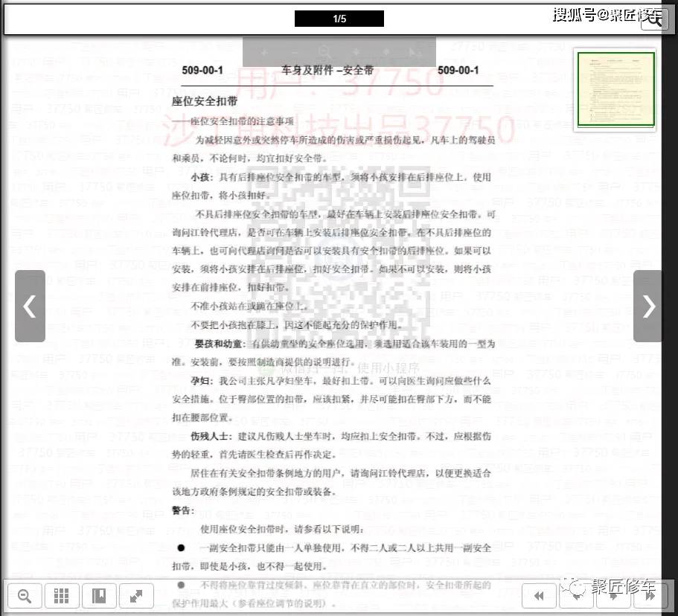Click the zoom magnifier button in the bottom toolbar
Screen dimensions: 678x616
25,596
